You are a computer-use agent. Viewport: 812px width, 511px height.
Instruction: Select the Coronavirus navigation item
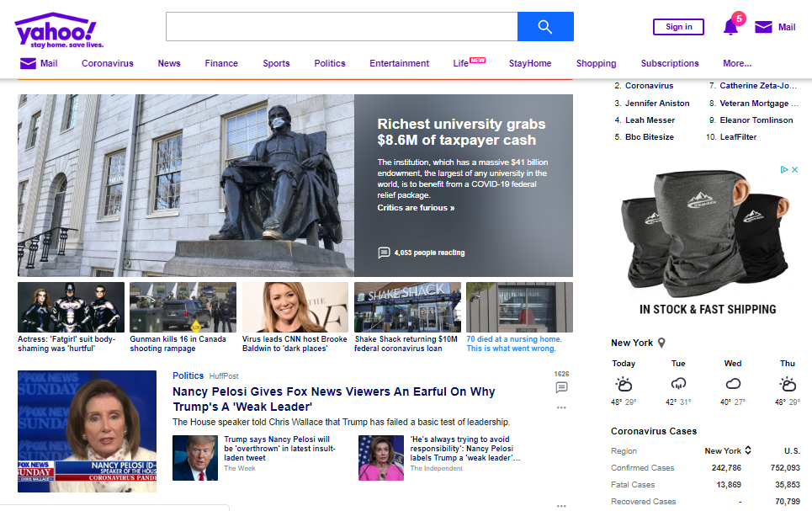[108, 63]
